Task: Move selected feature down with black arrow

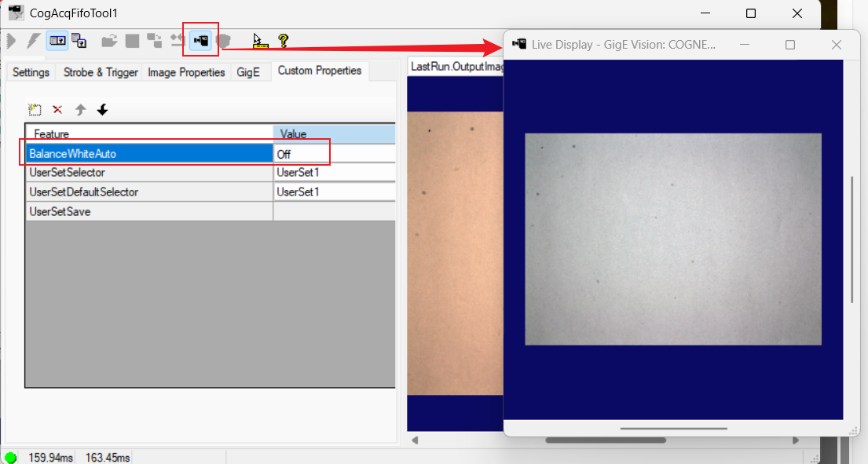Action: (102, 109)
